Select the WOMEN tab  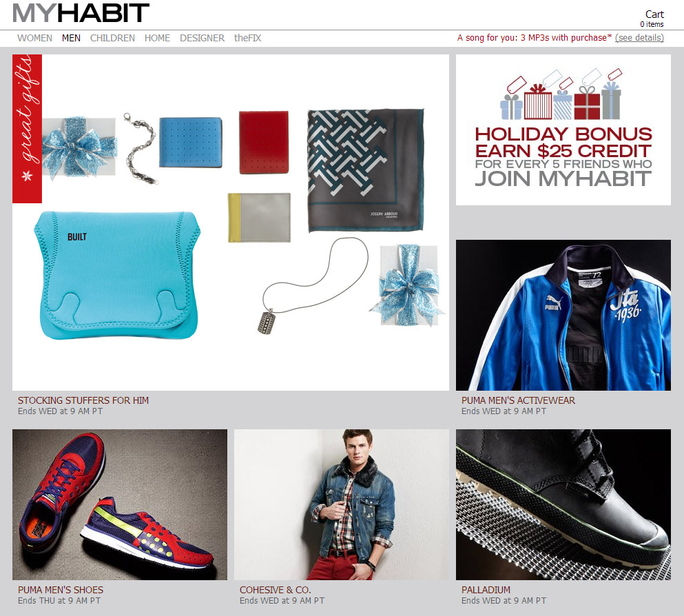pyautogui.click(x=35, y=38)
